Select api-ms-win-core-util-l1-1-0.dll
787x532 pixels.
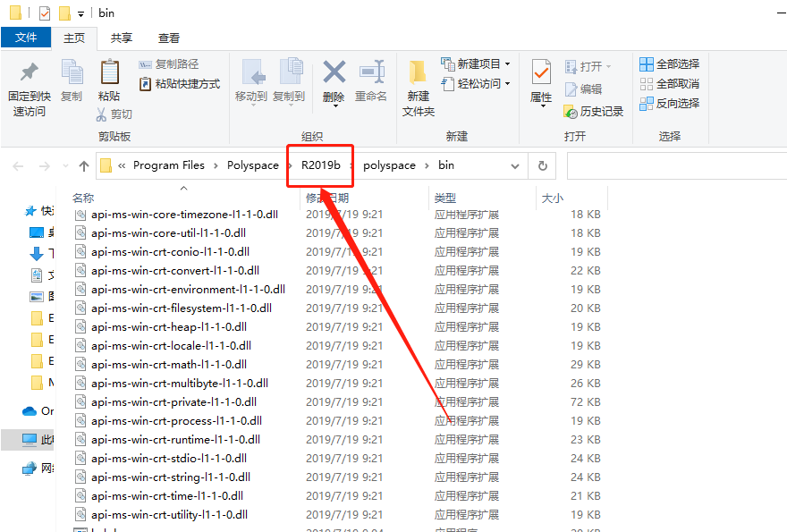(x=169, y=232)
